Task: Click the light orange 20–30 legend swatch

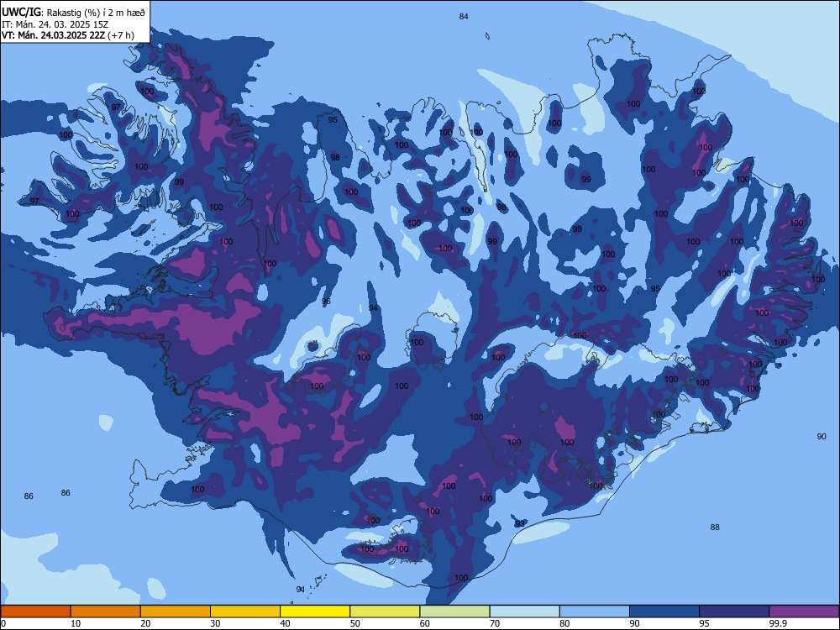Action: 176,612
